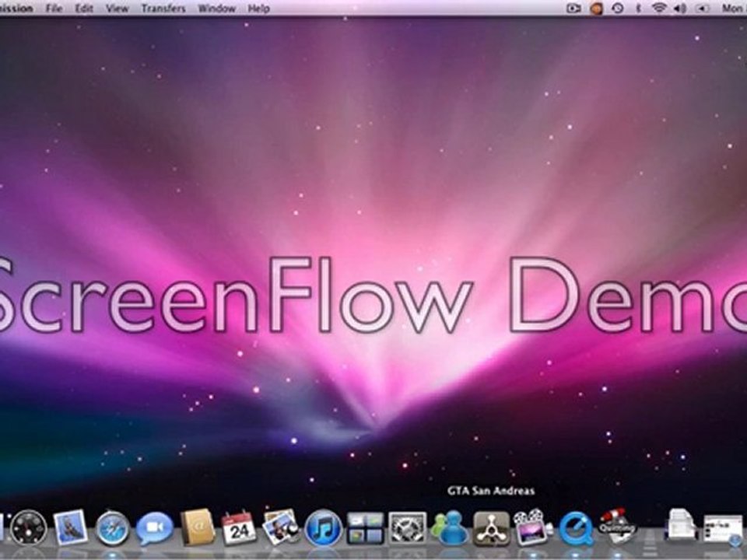Open the Transfers menu
The height and width of the screenshot is (560, 747).
coord(163,9)
